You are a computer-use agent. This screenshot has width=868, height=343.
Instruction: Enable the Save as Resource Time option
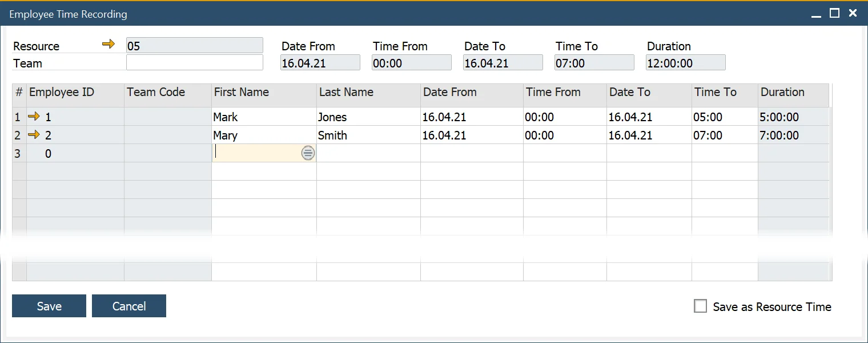click(701, 306)
